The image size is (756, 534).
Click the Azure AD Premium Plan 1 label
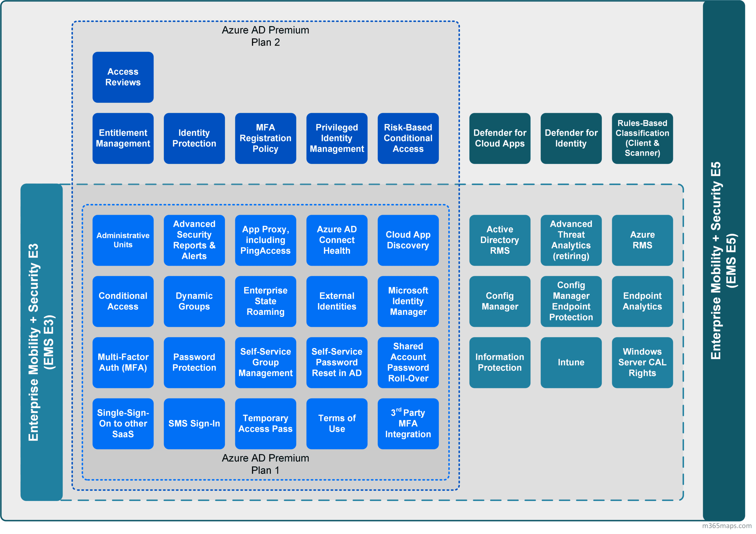click(265, 464)
